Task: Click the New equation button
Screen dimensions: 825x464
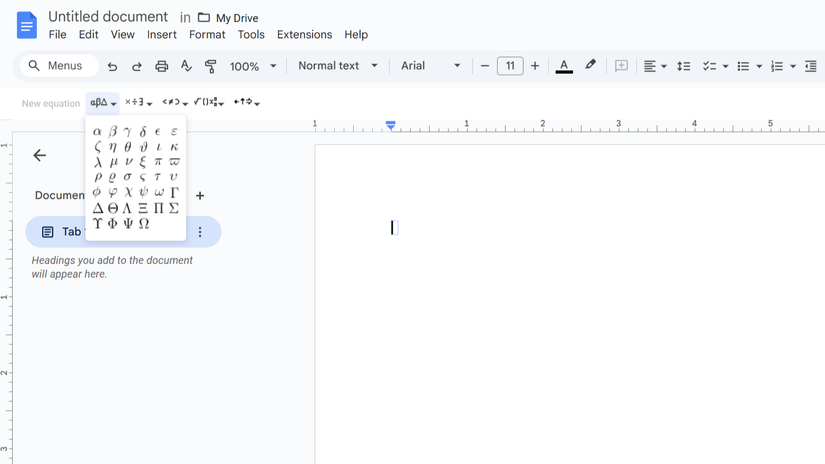Action: [51, 104]
